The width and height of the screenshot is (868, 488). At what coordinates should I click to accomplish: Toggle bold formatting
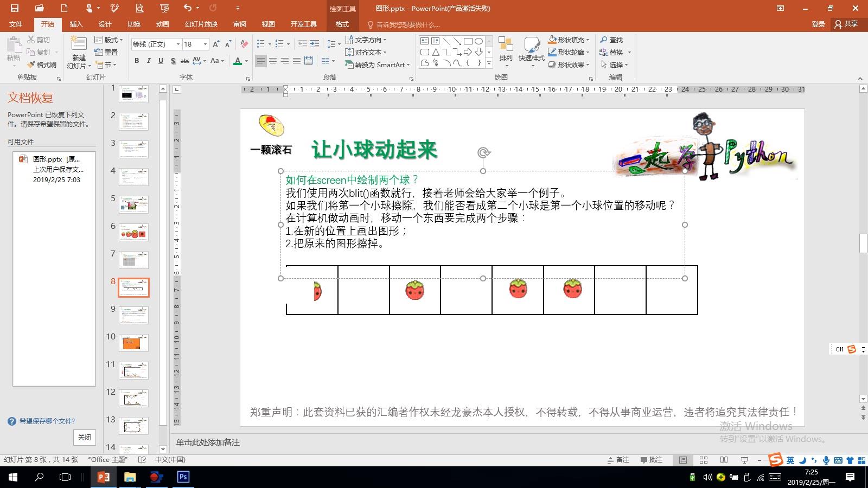pyautogui.click(x=137, y=61)
